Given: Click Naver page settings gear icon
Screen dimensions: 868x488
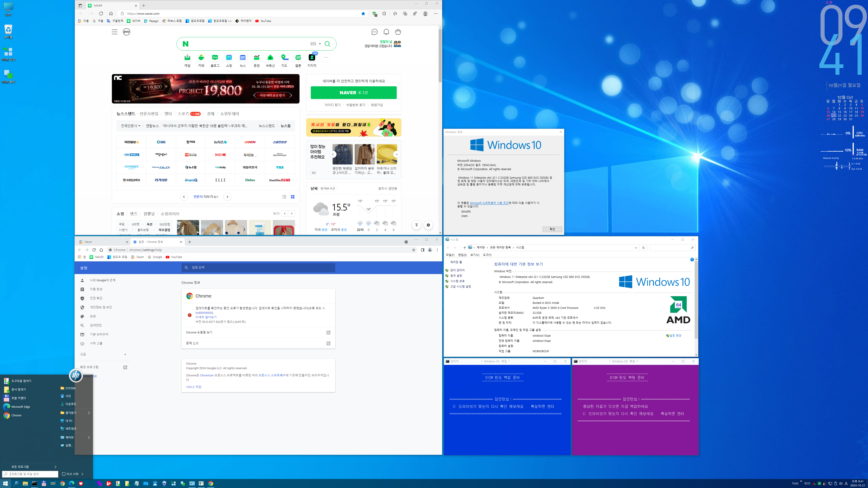Looking at the screenshot, I should point(428,225).
